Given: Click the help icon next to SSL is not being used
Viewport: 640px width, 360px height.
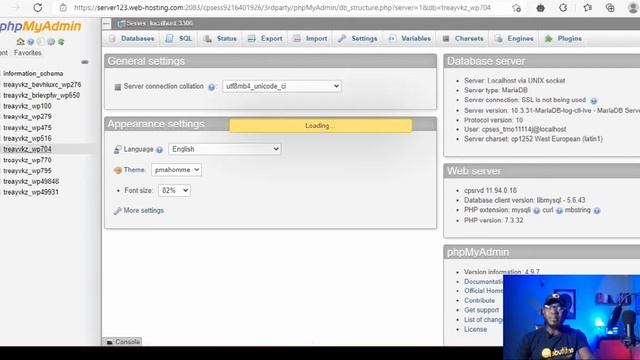Looking at the screenshot, I should [594, 101].
